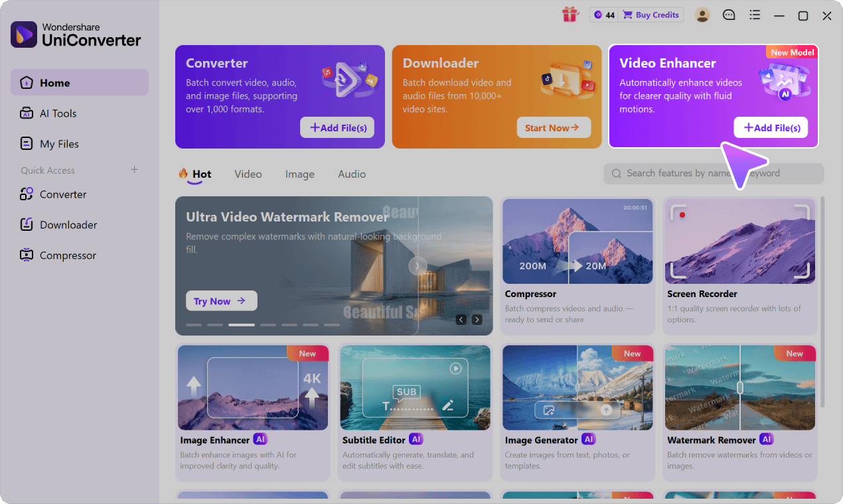The width and height of the screenshot is (843, 504).
Task: Show next banner with right arrow
Action: [x=477, y=320]
